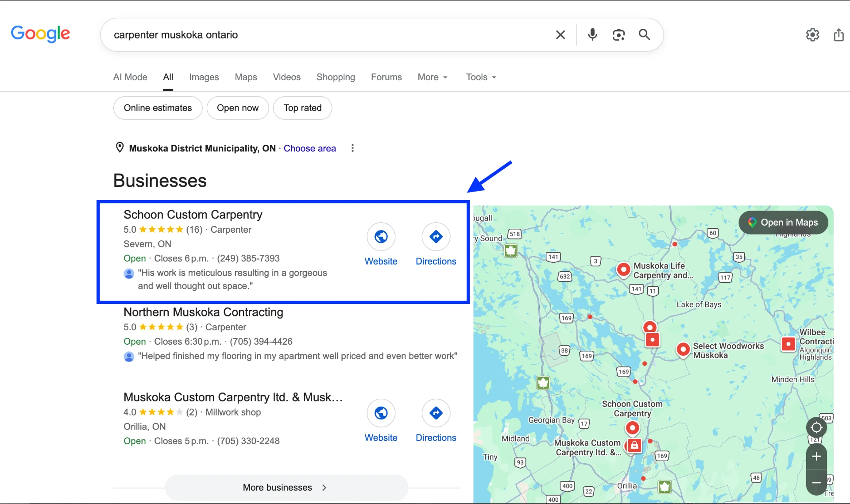Click the location pin icon near Muskoka District
The height and width of the screenshot is (504, 850).
(120, 147)
